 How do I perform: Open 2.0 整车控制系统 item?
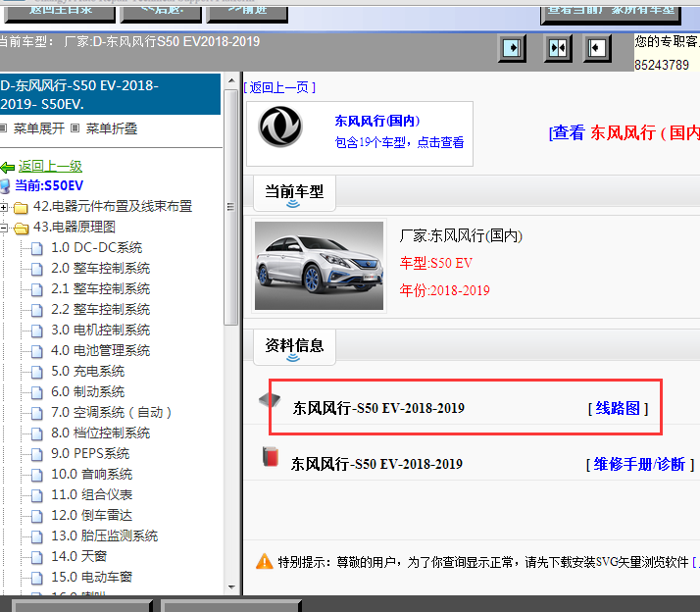coord(100,269)
